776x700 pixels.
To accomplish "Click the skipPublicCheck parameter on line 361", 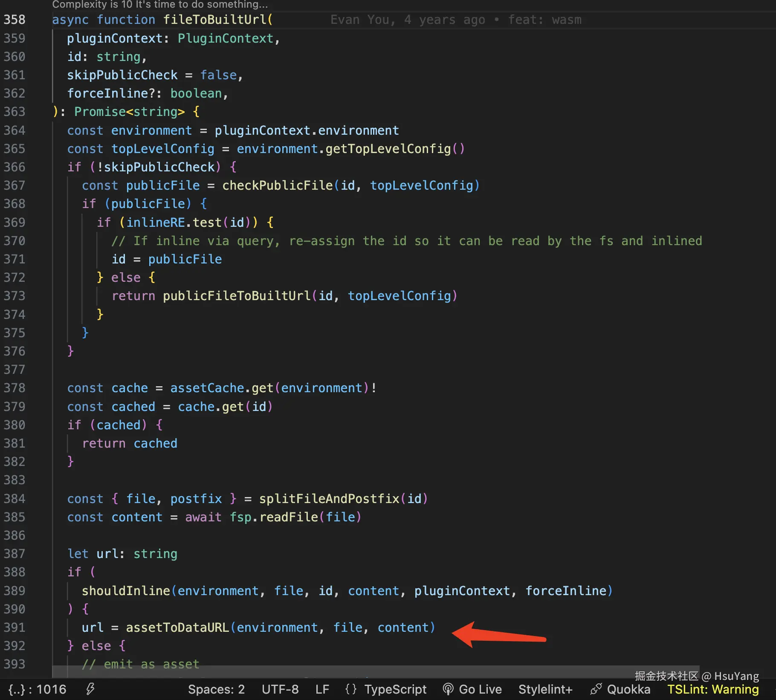I will [x=122, y=75].
